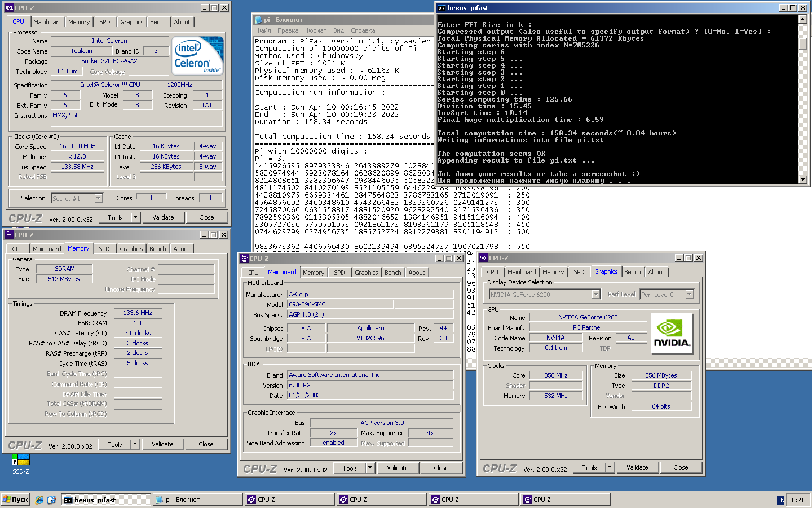The width and height of the screenshot is (812, 508).
Task: Click the VT82C596 southbridge value
Action: [x=370, y=338]
